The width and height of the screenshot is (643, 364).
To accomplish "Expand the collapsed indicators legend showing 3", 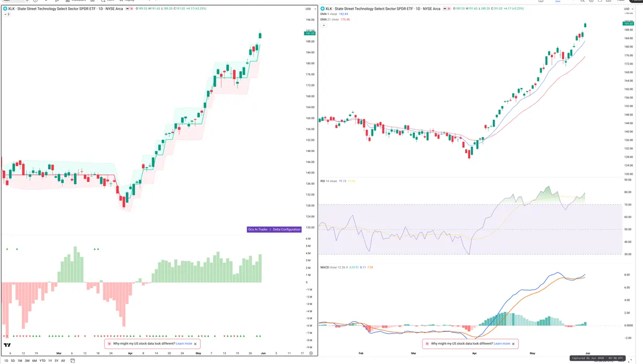I will coord(6,14).
